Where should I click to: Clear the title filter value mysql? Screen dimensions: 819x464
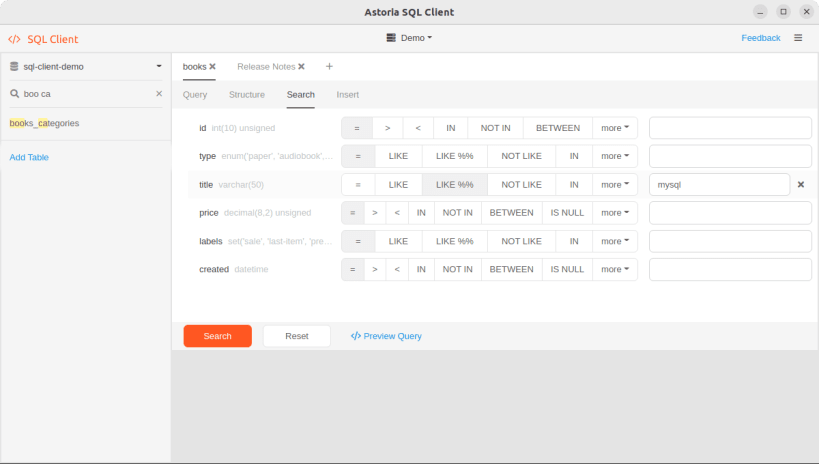[801, 184]
